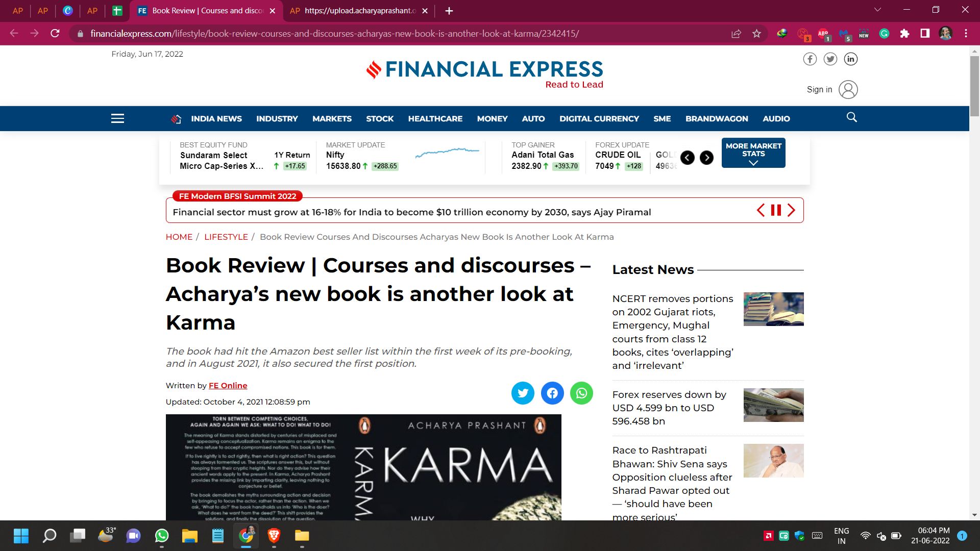Viewport: 980px width, 551px height.
Task: Open the site search magnifier icon
Action: coord(851,118)
